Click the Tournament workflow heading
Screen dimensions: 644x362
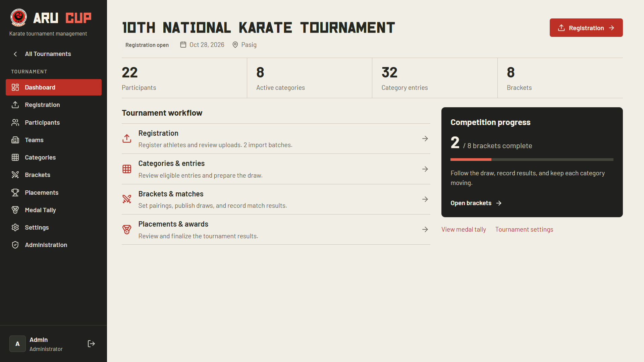coord(162,113)
